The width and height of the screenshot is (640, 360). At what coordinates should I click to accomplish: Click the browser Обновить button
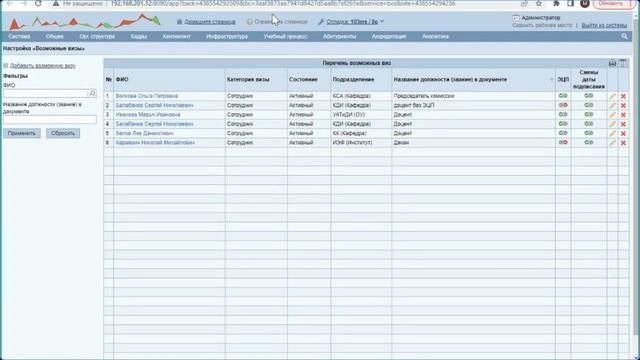click(x=611, y=4)
